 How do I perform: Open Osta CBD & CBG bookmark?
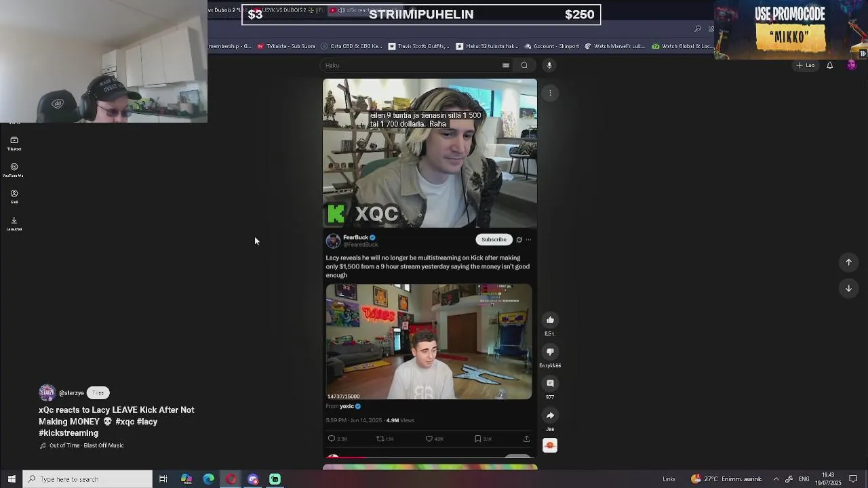351,46
